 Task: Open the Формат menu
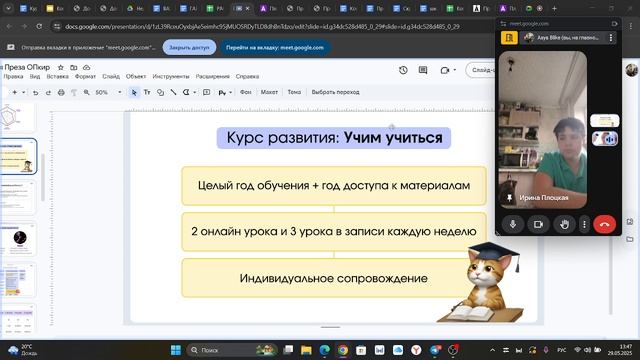[85, 76]
